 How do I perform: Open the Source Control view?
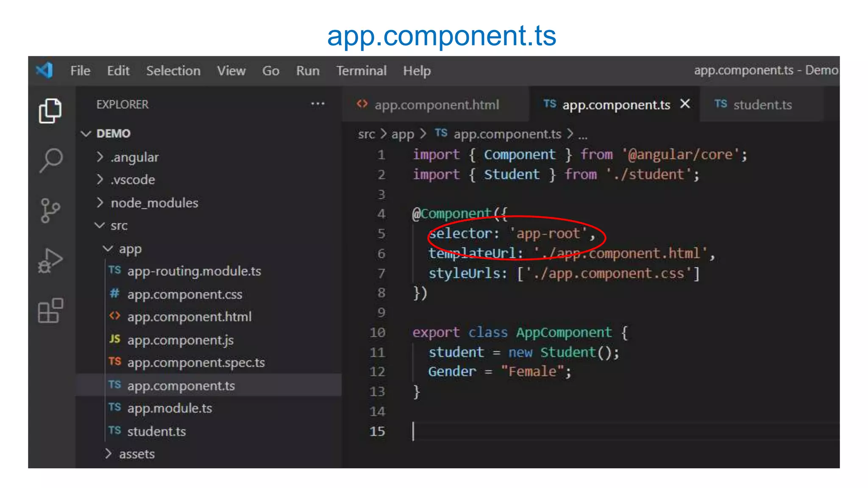[50, 211]
